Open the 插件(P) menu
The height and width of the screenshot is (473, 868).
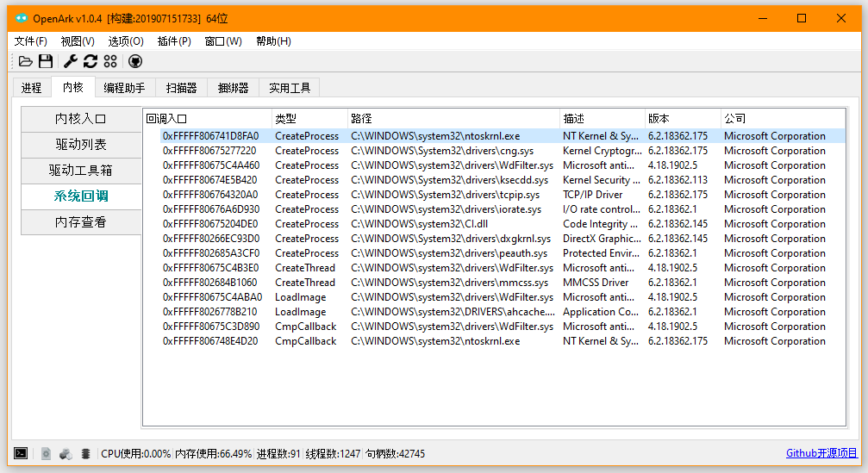174,41
